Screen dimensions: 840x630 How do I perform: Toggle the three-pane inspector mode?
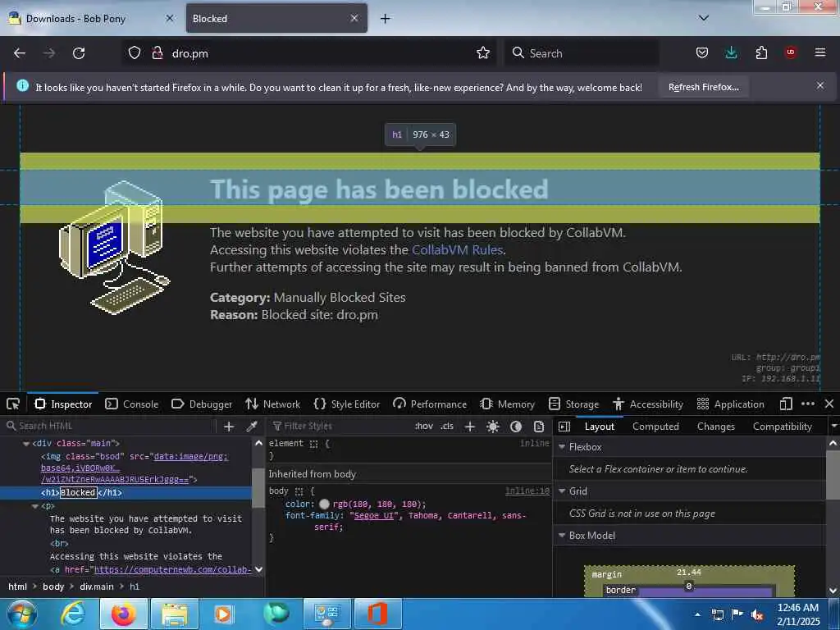click(564, 427)
